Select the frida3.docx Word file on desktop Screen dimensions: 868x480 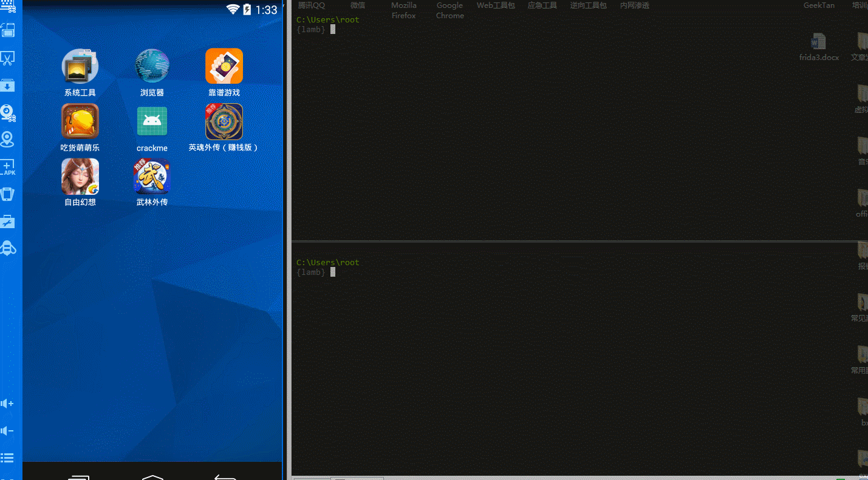(819, 47)
